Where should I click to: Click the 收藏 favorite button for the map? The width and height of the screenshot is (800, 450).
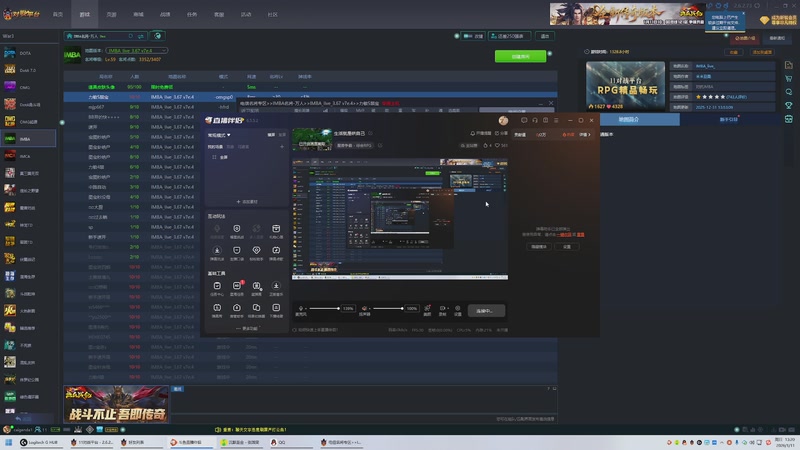point(733,52)
